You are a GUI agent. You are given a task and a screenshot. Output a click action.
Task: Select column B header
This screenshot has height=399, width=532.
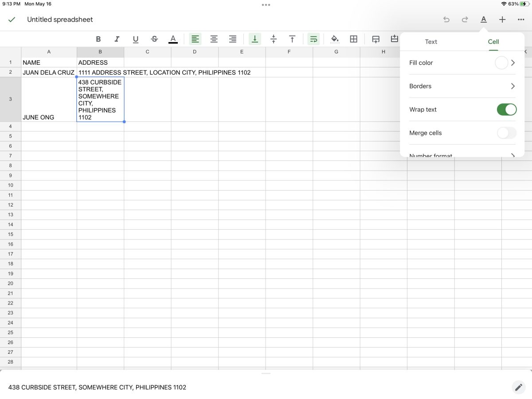pos(100,52)
